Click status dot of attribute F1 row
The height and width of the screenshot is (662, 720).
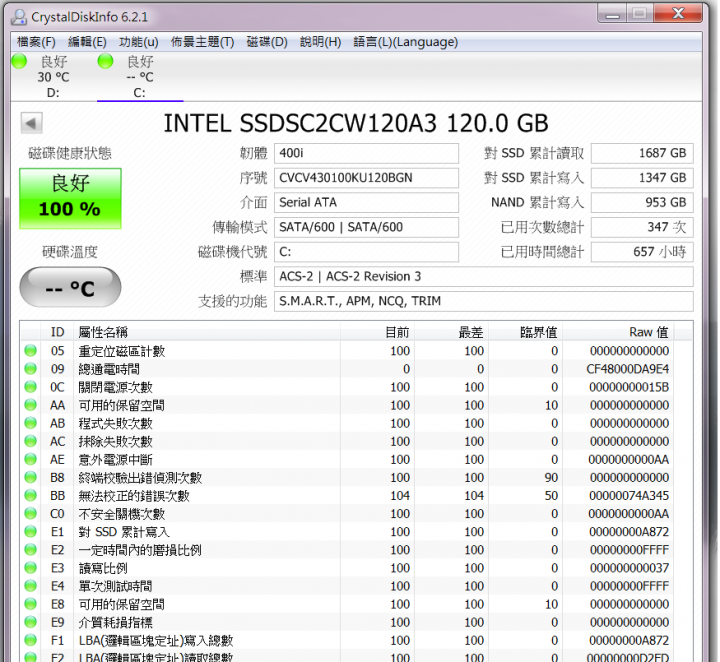pyautogui.click(x=31, y=640)
